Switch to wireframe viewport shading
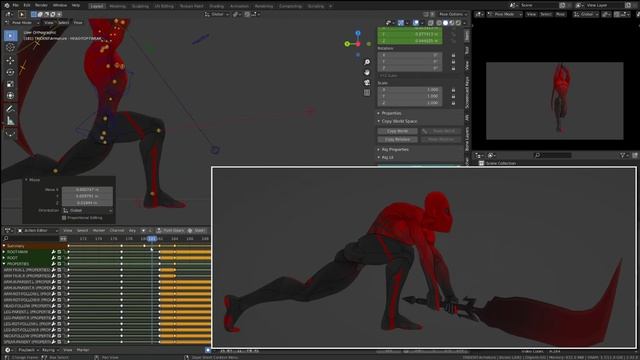This screenshot has width=640, height=360. [x=439, y=23]
